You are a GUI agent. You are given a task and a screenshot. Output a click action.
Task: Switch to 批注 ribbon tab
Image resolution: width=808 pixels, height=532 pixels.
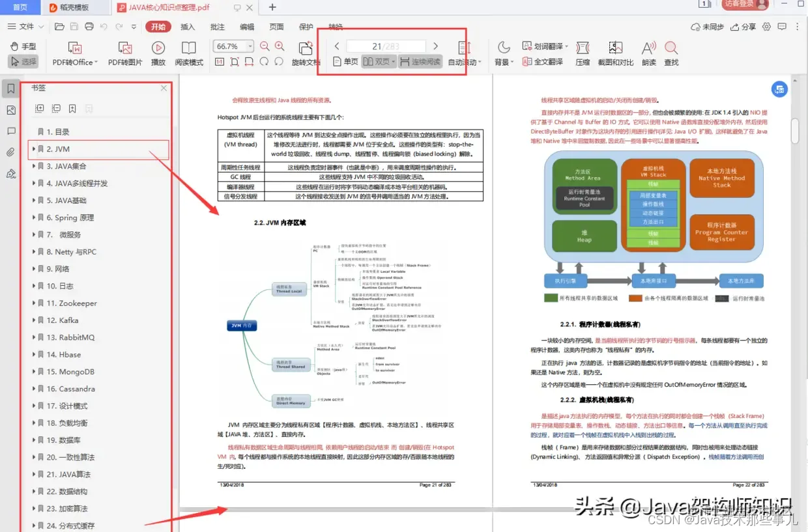pos(218,27)
